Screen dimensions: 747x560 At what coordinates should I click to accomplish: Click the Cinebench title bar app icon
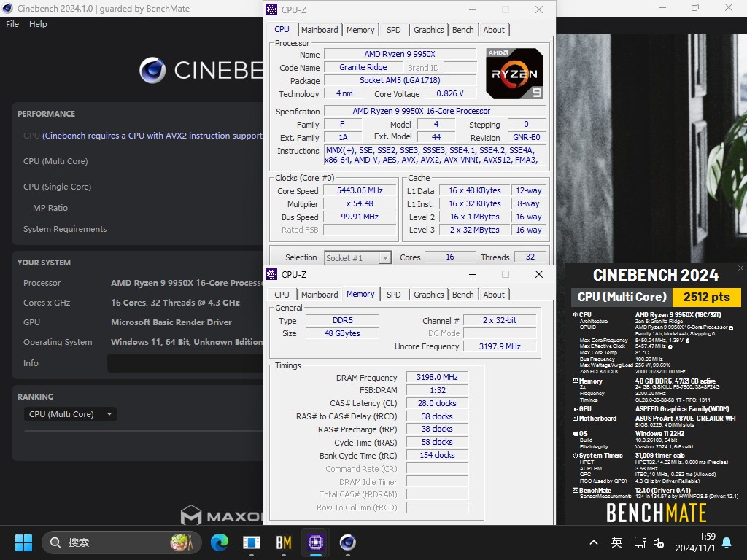[x=7, y=8]
